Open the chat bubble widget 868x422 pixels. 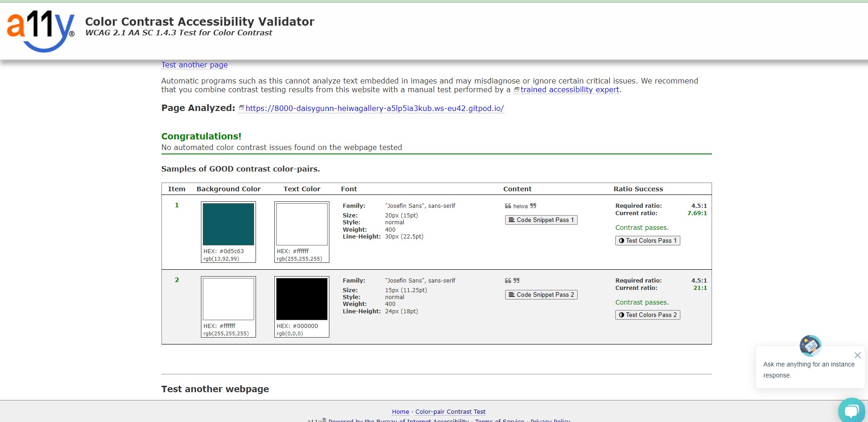[x=851, y=410]
